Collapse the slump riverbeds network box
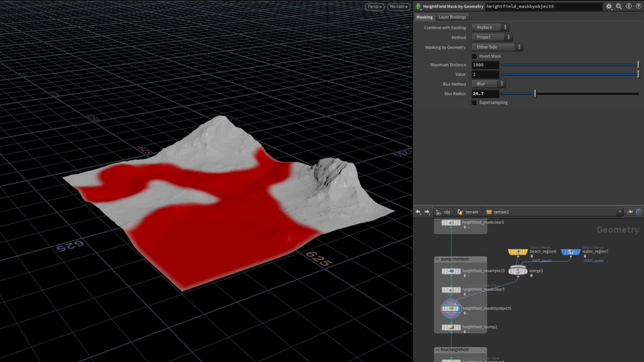 (x=437, y=260)
